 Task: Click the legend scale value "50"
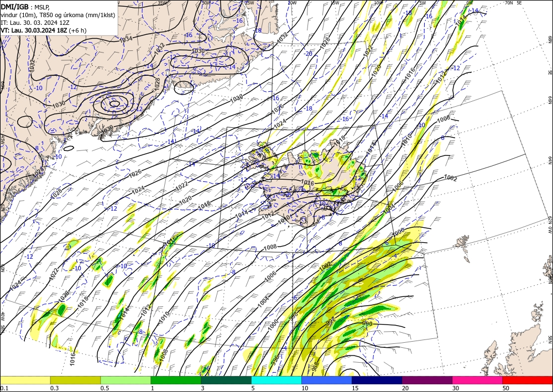[x=506, y=388]
